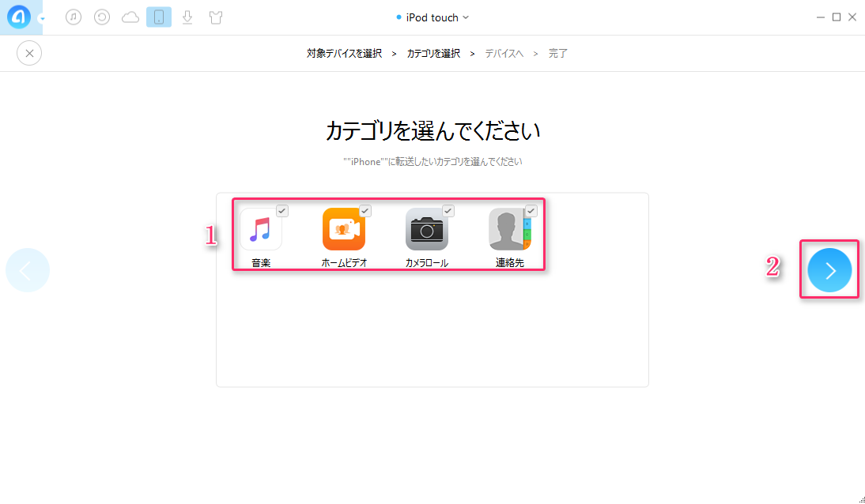
Task: Click the AnyTrans logo icon
Action: 19,17
